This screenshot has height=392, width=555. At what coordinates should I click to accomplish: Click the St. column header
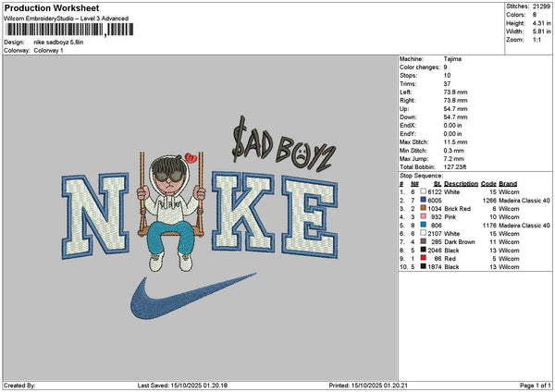tap(438, 184)
